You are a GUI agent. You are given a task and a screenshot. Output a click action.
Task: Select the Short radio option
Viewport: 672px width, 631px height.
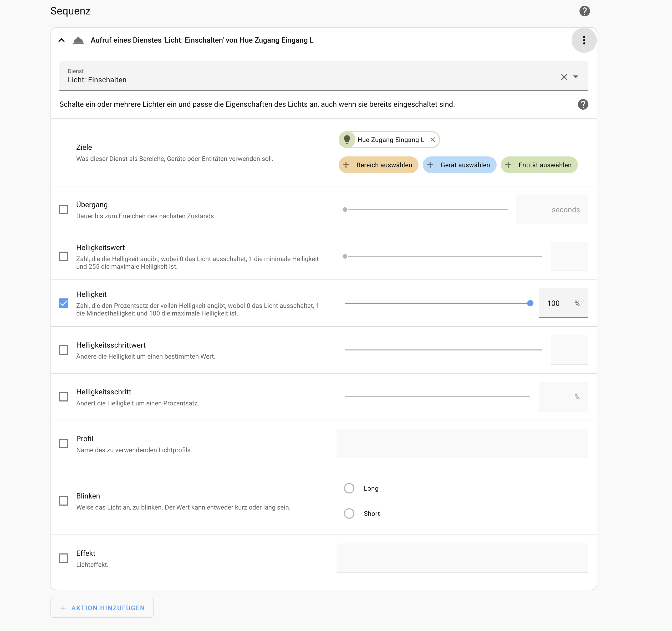(x=349, y=513)
